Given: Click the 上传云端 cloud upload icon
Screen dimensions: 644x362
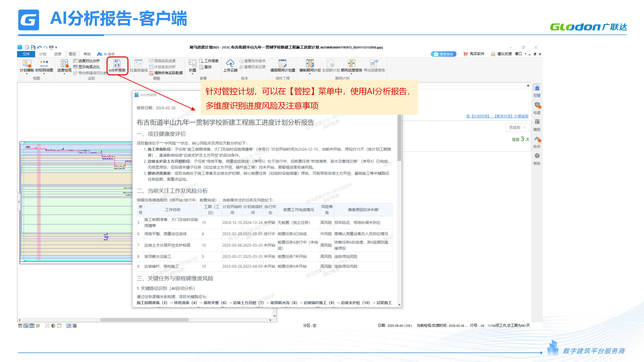Looking at the screenshot, I should [x=230, y=63].
